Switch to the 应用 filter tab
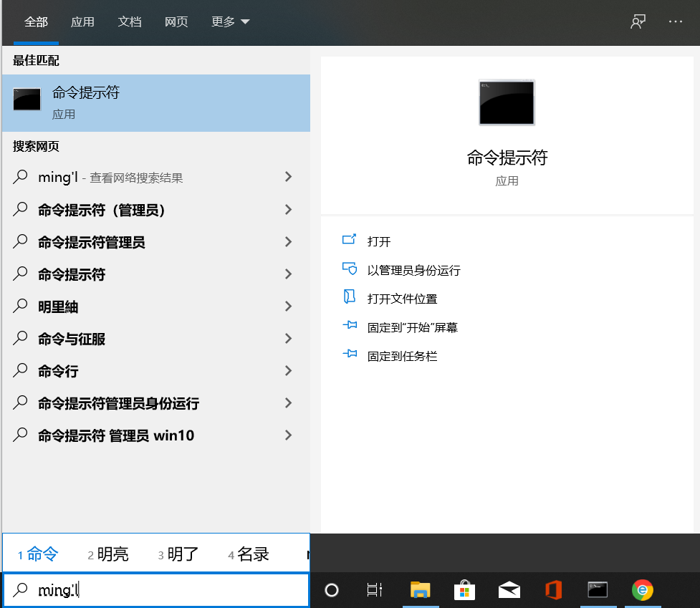Image resolution: width=700 pixels, height=608 pixels. [82, 21]
